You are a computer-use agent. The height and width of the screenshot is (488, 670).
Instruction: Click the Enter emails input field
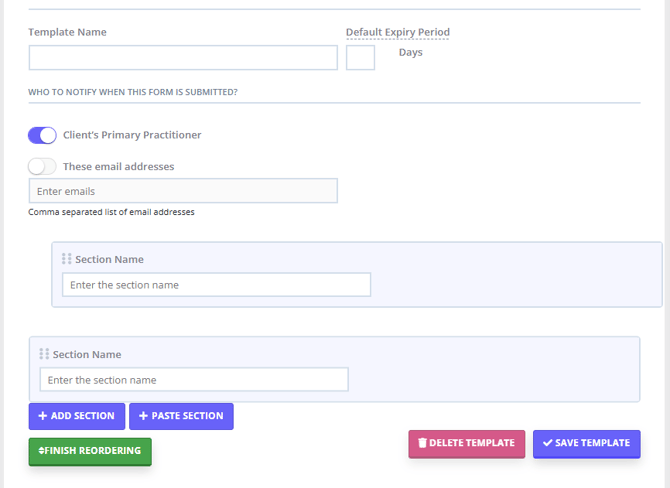click(x=183, y=191)
